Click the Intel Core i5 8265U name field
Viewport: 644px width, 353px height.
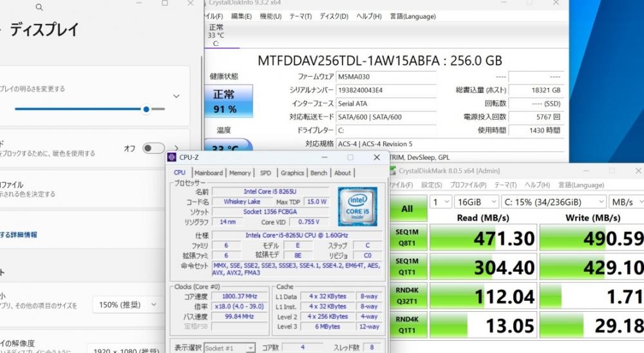tap(270, 191)
